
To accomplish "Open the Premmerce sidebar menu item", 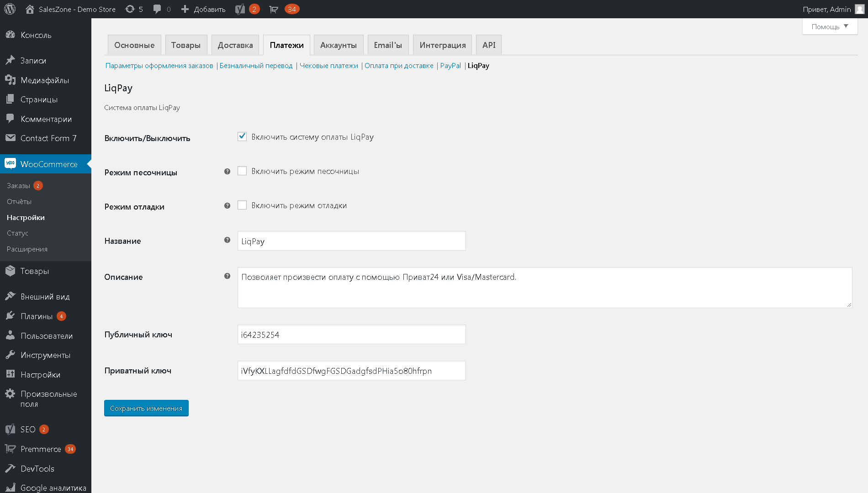I will (x=46, y=449).
